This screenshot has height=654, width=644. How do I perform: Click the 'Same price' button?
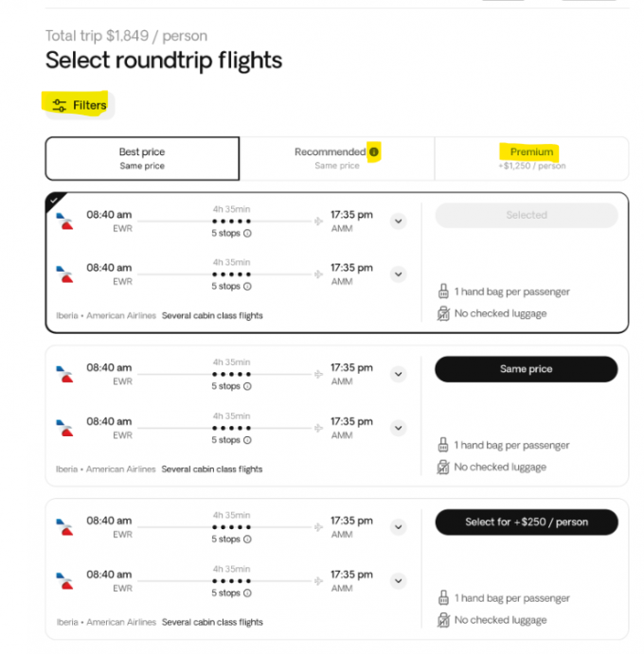pyautogui.click(x=526, y=369)
